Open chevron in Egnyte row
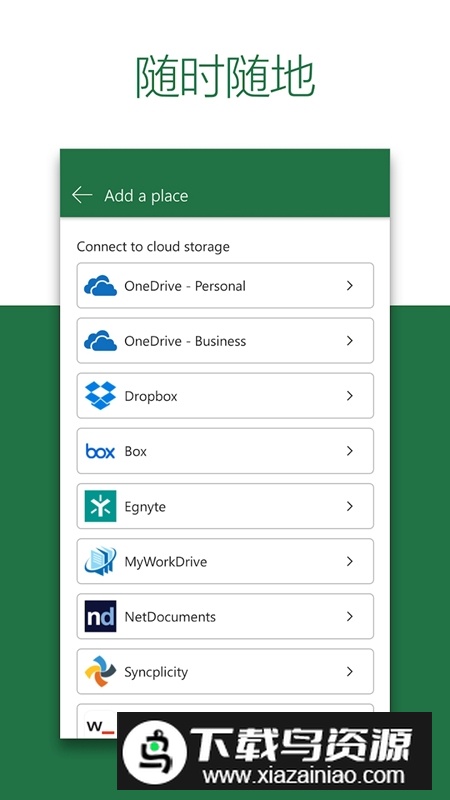Image resolution: width=450 pixels, height=800 pixels. point(350,506)
